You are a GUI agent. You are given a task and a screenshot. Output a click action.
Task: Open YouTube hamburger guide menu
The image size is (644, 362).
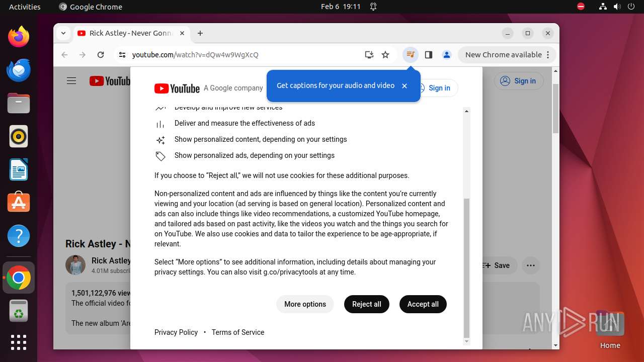click(x=71, y=81)
